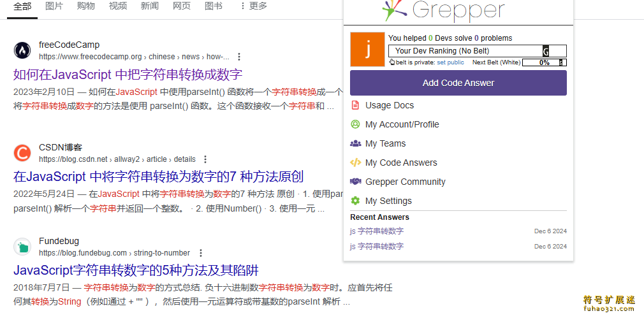This screenshot has width=644, height=318.
Task: Switch to the 视频 search tab
Action: (118, 6)
